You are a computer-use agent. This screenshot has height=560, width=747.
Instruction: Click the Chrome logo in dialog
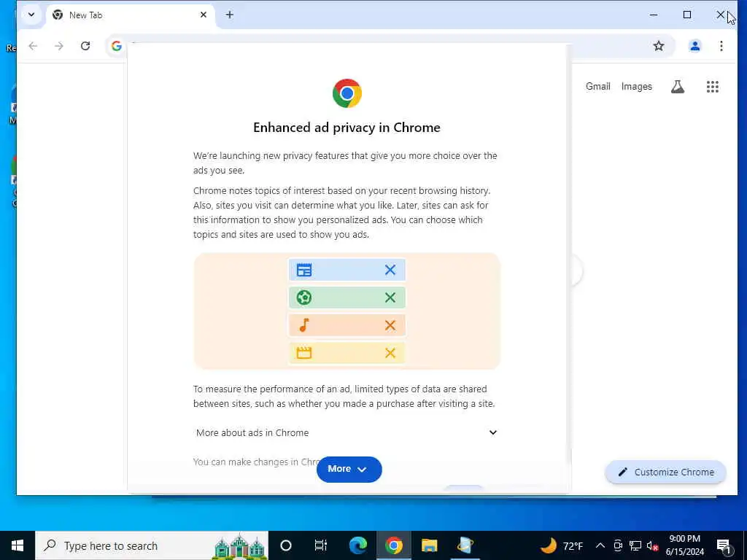point(347,93)
